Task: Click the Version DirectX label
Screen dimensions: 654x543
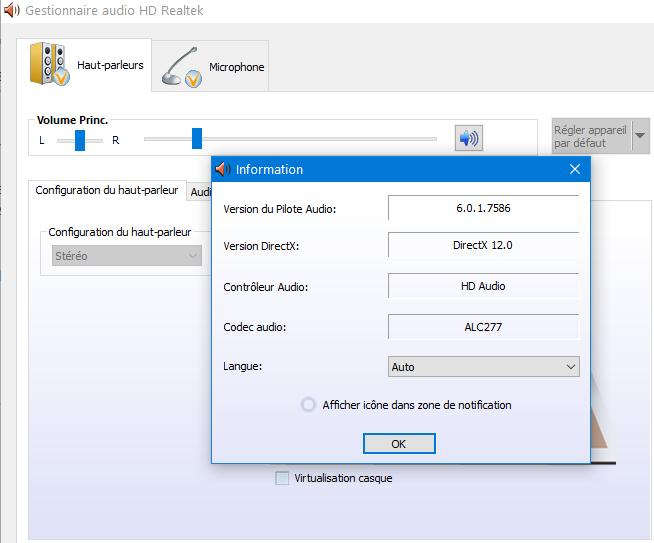Action: click(261, 246)
